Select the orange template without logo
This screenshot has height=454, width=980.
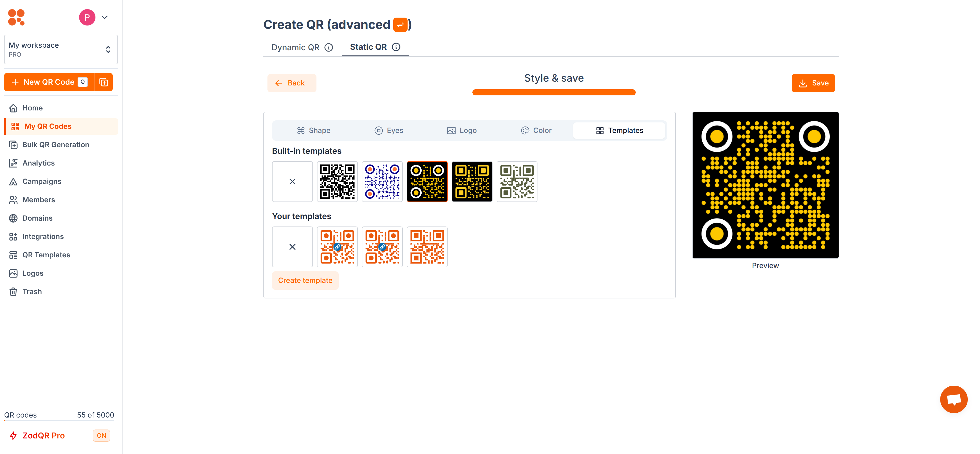427,247
